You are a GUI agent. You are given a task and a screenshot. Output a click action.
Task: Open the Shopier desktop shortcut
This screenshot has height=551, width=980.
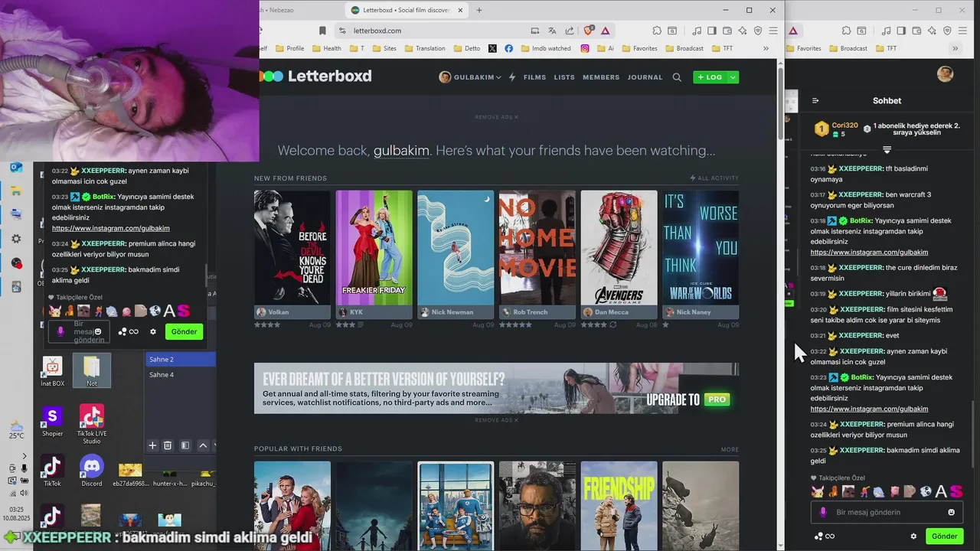click(52, 421)
